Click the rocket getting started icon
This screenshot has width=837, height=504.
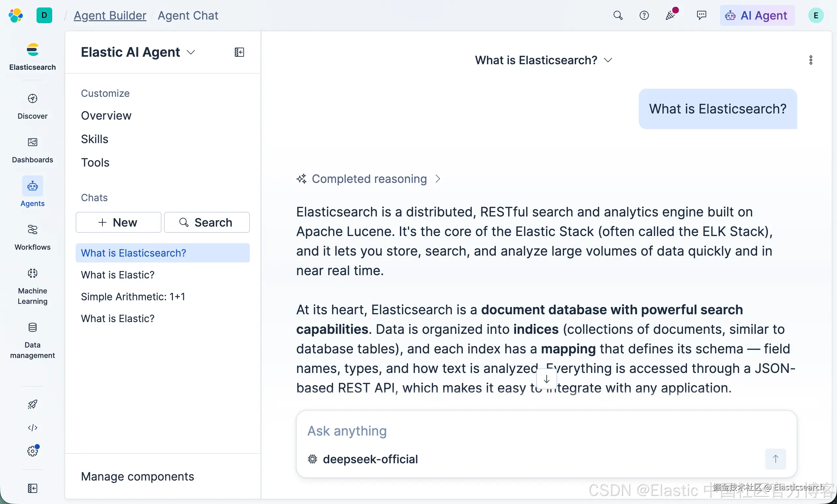click(33, 404)
